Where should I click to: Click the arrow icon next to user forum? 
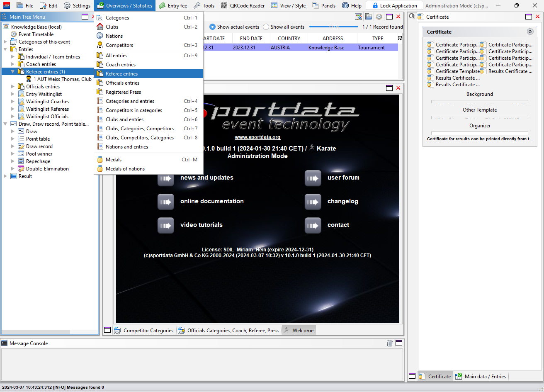pyautogui.click(x=313, y=178)
